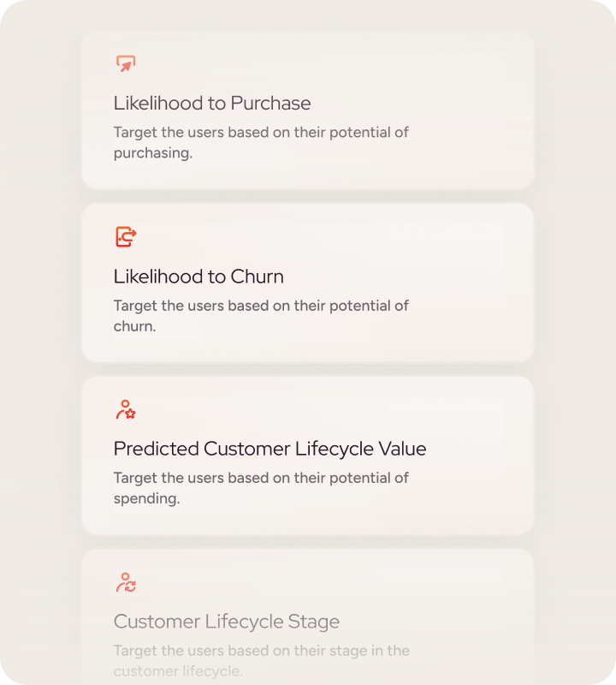
Task: Click the user-star icon for Predicted Lifecycle Value
Action: pyautogui.click(x=126, y=409)
